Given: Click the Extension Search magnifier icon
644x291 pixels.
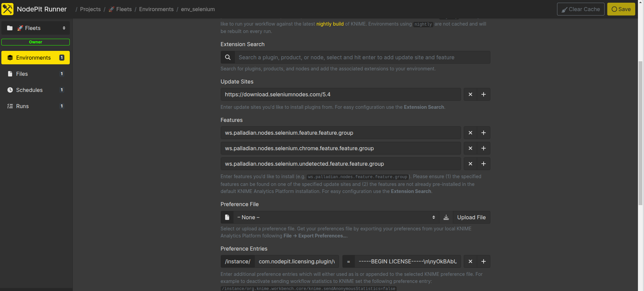Looking at the screenshot, I should (x=228, y=57).
